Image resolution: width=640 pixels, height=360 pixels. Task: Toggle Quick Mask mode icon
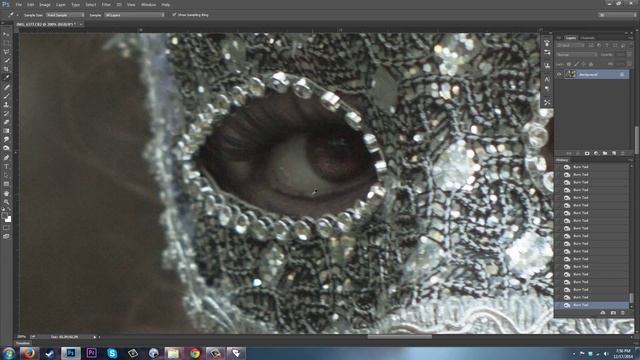6,228
